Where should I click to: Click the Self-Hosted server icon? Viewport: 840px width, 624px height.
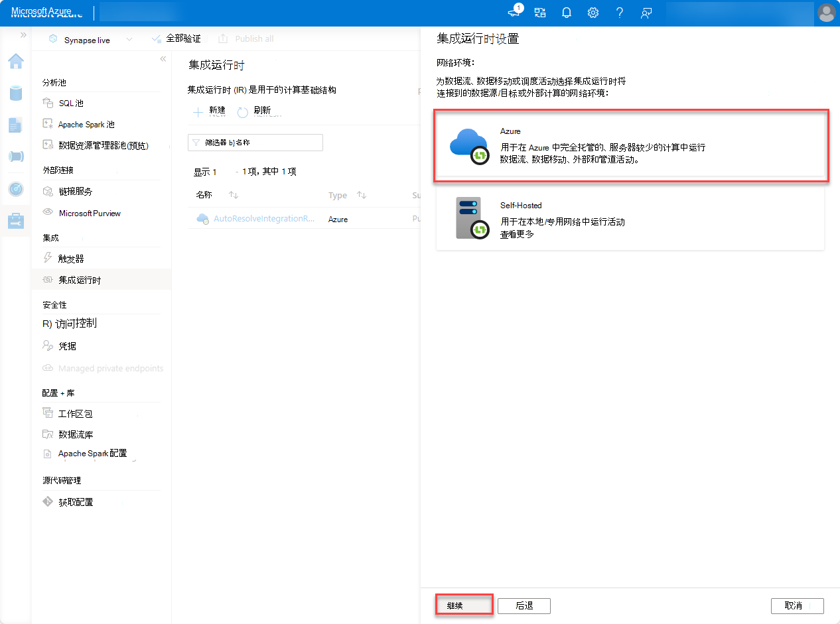pyautogui.click(x=472, y=218)
